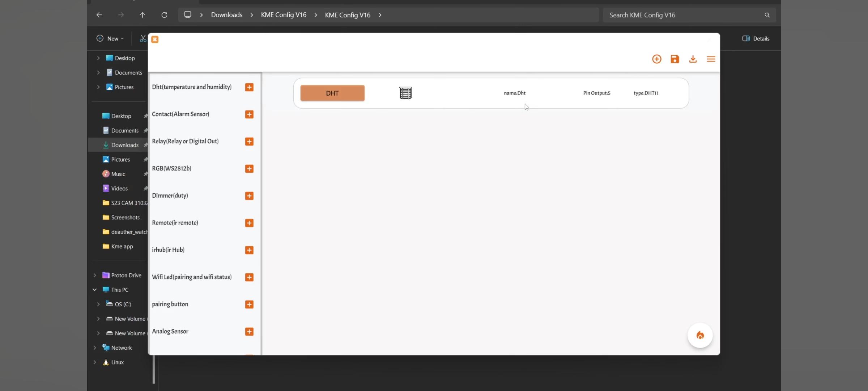Click the hamburger menu icon
The height and width of the screenshot is (391, 868).
711,59
